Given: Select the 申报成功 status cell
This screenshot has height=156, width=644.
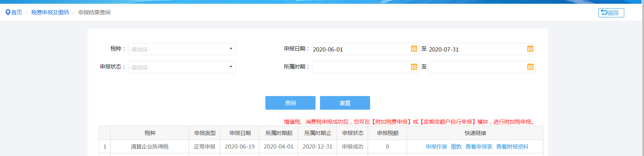Looking at the screenshot, I should pos(353,147).
